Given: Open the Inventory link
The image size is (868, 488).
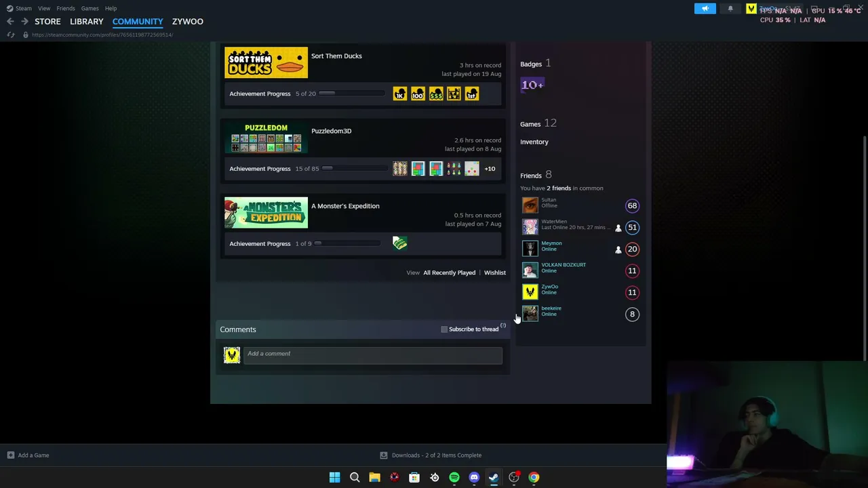Looking at the screenshot, I should click(x=534, y=142).
